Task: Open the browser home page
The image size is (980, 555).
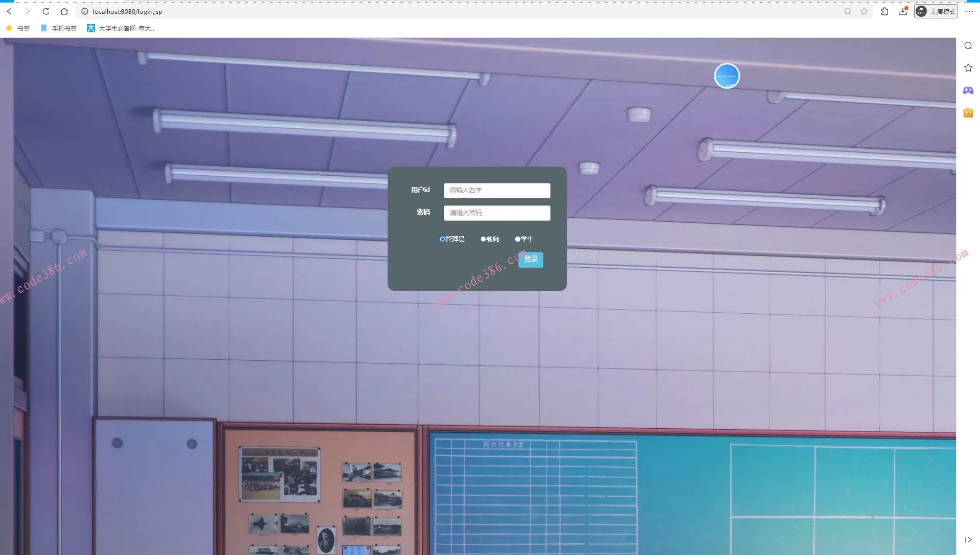Action: tap(64, 11)
